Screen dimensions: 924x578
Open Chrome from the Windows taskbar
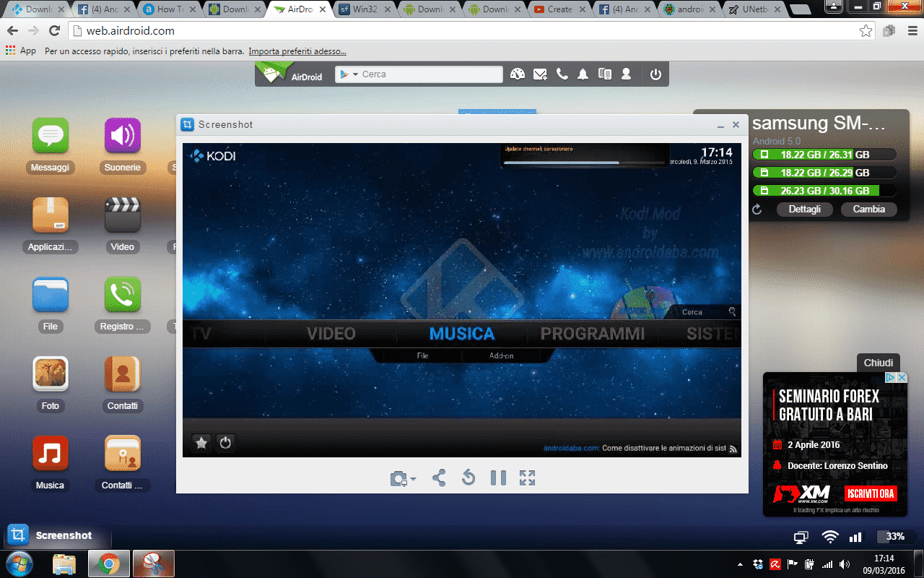click(x=109, y=564)
